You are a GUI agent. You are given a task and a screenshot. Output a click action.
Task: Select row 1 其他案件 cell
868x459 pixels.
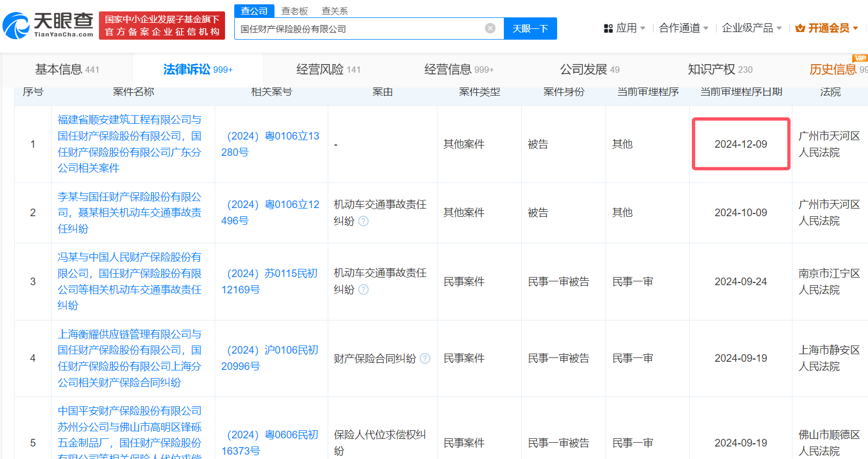[464, 144]
